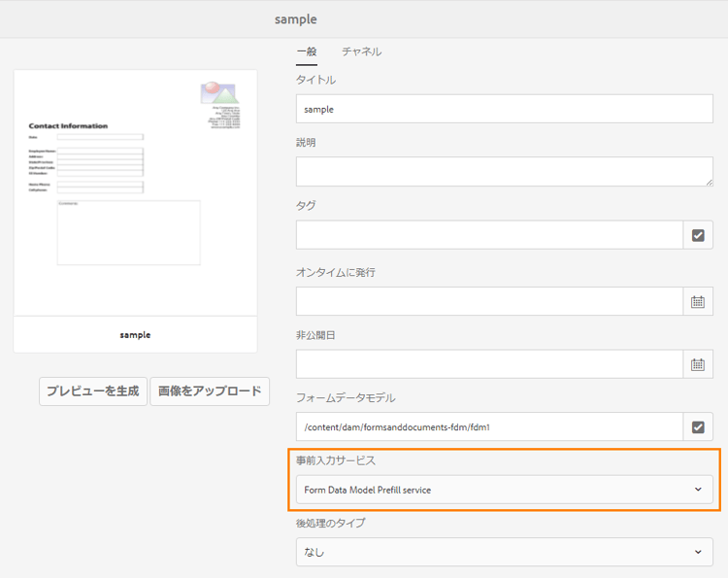Screen dimensions: 728x578
Task: Browse form data model path picker
Action: [x=698, y=427]
